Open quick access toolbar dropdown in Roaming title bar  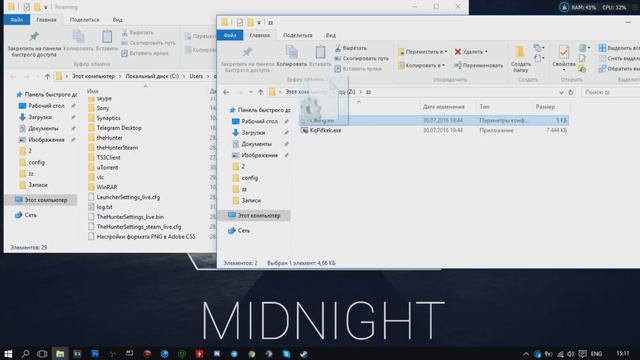[46, 7]
